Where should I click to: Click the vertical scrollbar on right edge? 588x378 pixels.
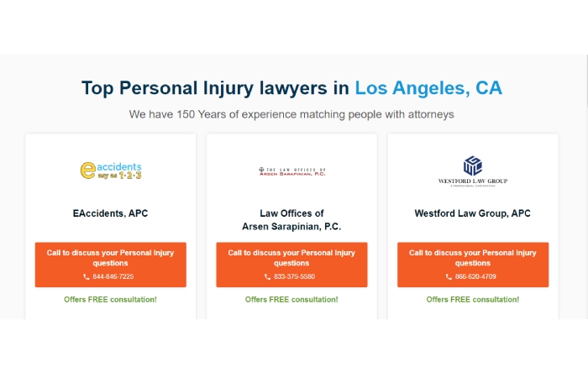(586, 186)
